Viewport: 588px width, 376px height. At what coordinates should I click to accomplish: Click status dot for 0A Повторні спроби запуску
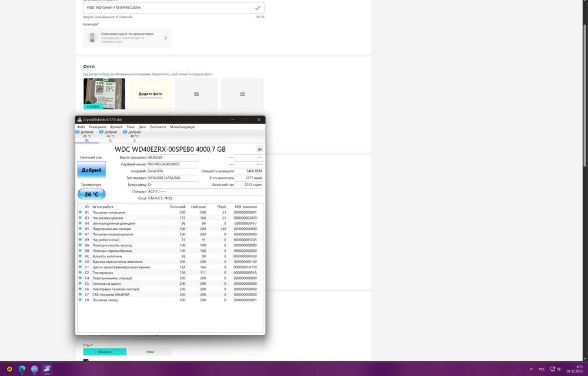point(80,245)
